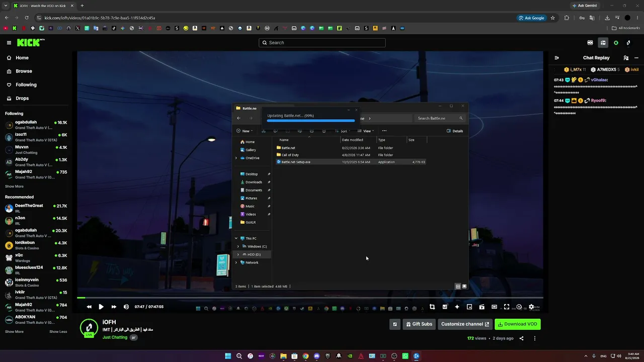Screen dimensions: 644x362
Task: Click the Search Battle.net field in Explorer
Action: tap(439, 118)
